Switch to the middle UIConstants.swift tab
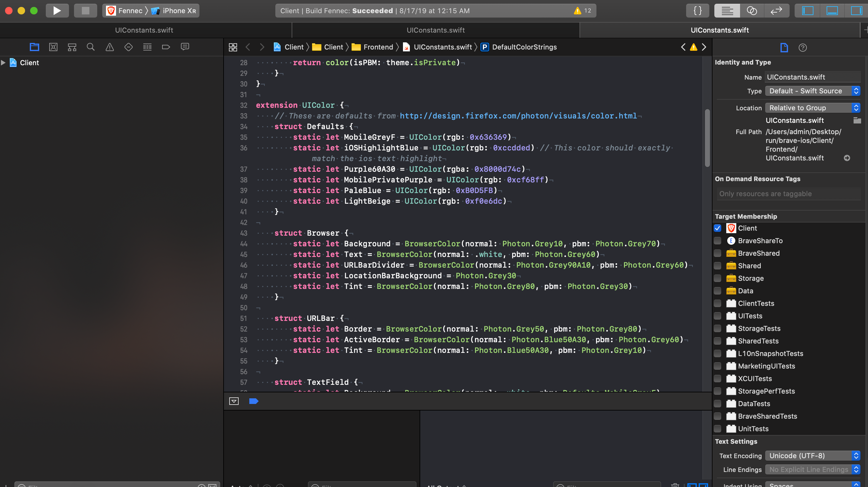This screenshot has height=487, width=868. click(435, 30)
